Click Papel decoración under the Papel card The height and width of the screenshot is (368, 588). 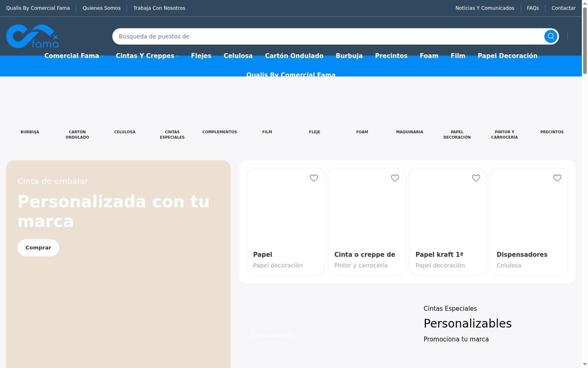click(278, 265)
